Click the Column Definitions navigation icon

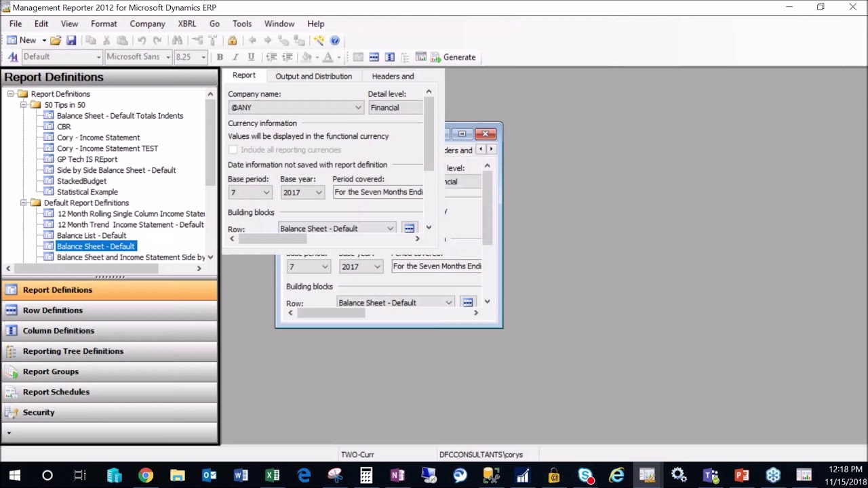(x=12, y=331)
